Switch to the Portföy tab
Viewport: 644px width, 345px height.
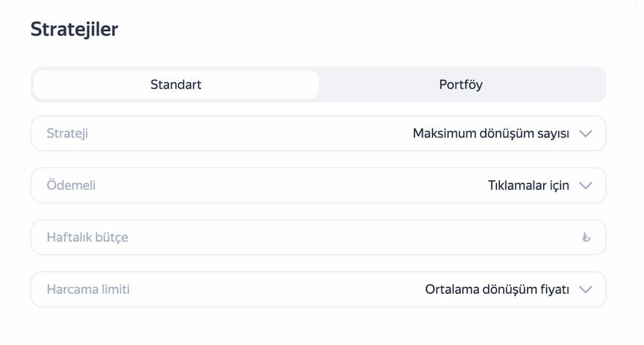point(460,84)
